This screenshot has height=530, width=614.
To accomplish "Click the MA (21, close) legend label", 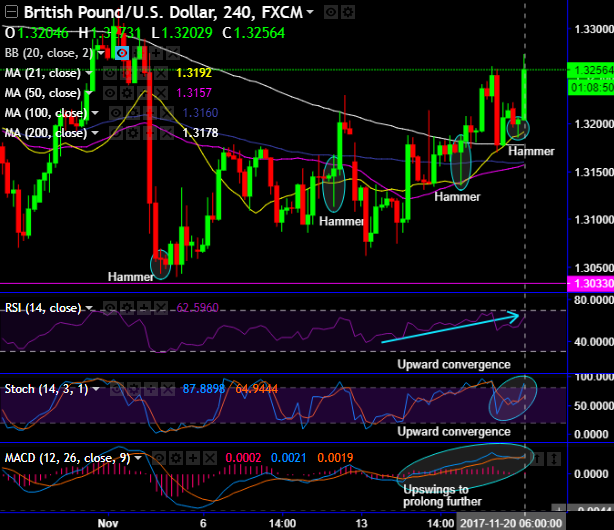I will coord(43,73).
